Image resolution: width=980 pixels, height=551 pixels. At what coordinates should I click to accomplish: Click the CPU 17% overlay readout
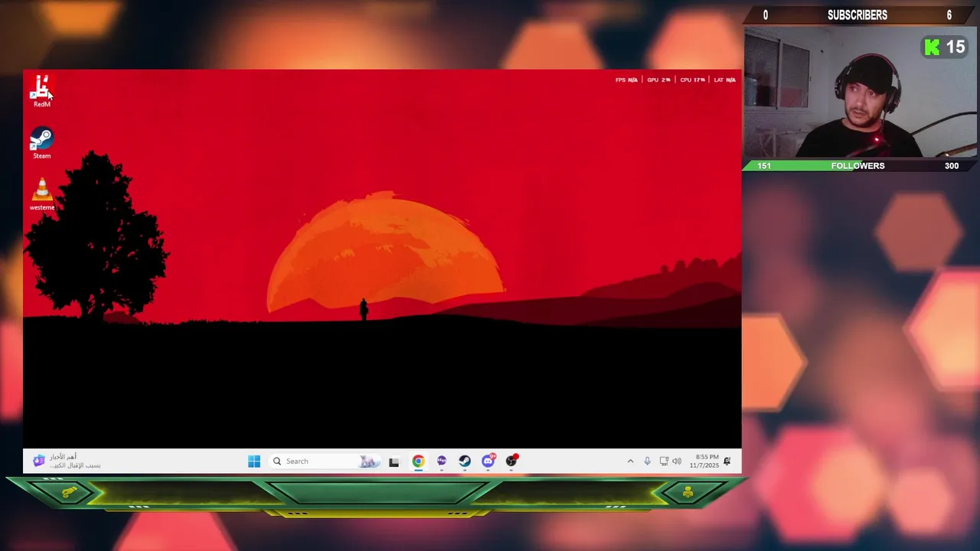tap(692, 80)
